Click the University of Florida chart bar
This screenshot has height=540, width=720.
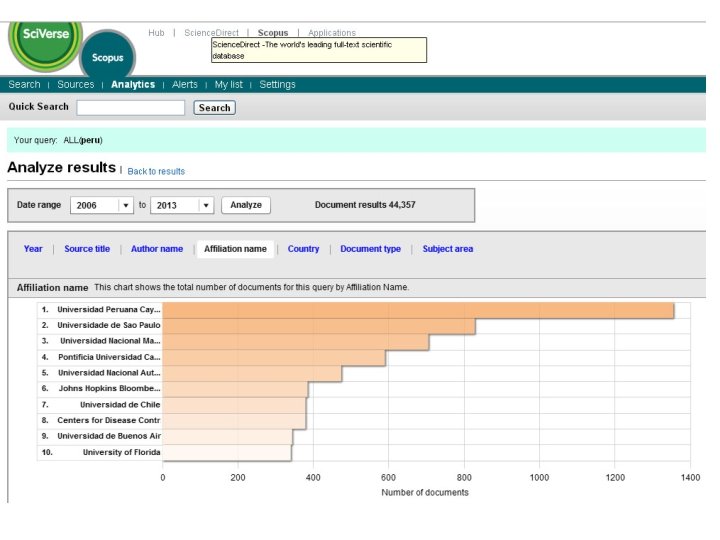pos(227,453)
